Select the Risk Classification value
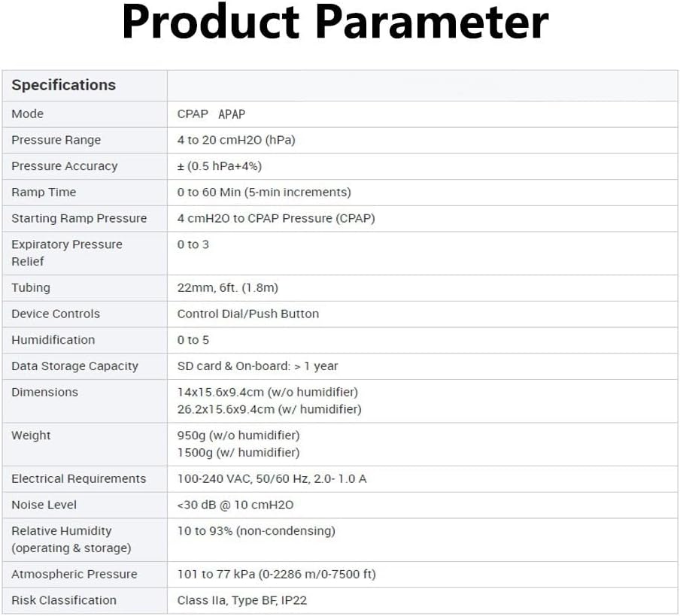The width and height of the screenshot is (680, 616). 242,601
